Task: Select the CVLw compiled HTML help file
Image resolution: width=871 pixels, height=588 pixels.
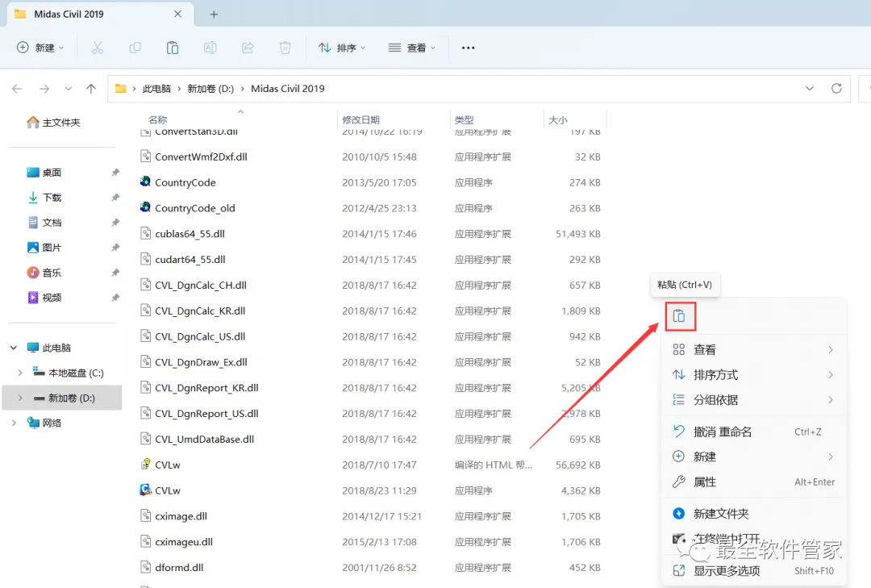Action: tap(167, 465)
